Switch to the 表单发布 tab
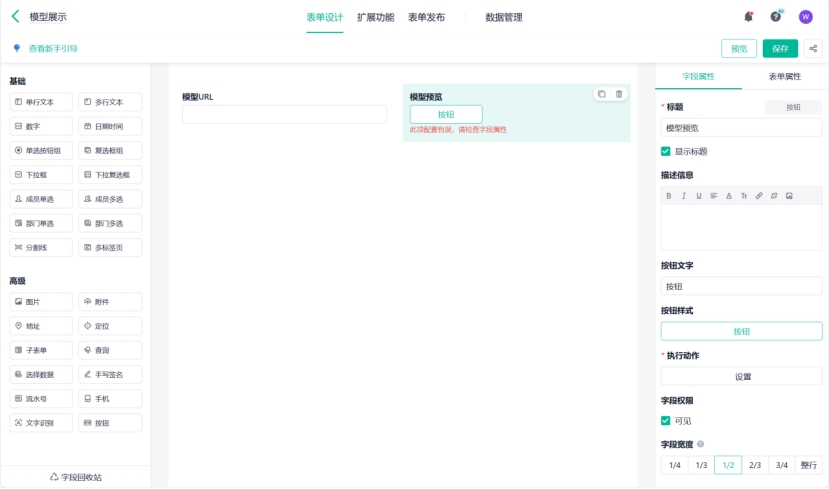 [426, 17]
